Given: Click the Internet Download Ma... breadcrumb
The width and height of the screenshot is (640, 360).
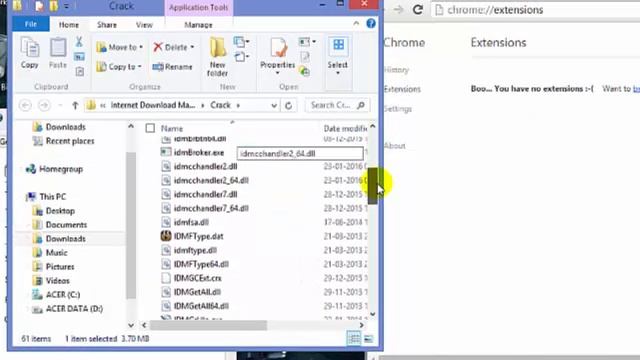Looking at the screenshot, I should (x=153, y=105).
